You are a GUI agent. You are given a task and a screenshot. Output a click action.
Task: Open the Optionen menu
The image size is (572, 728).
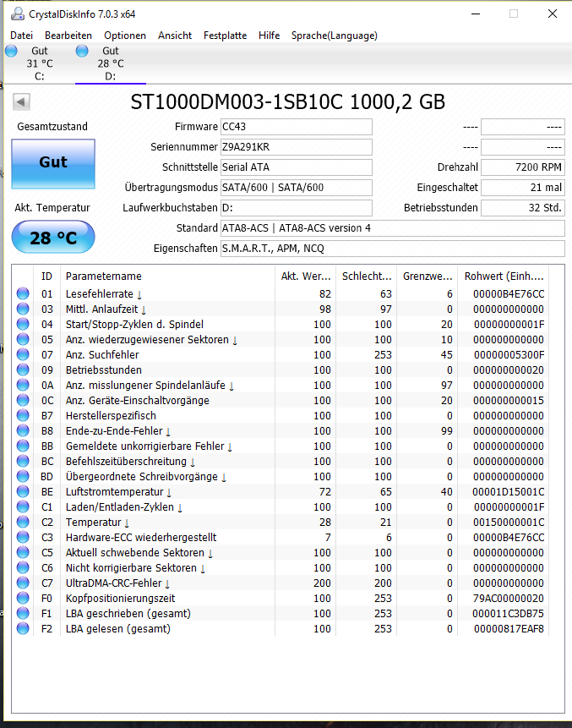pos(125,36)
